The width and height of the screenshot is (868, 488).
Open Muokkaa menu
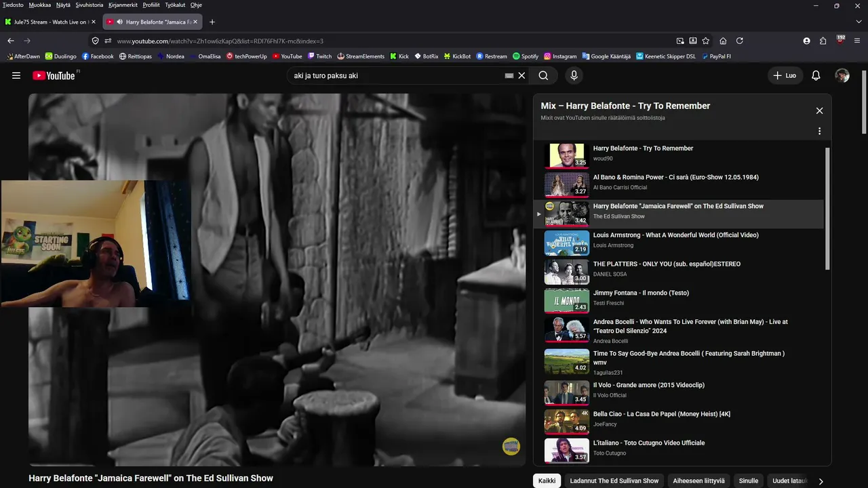tap(40, 5)
